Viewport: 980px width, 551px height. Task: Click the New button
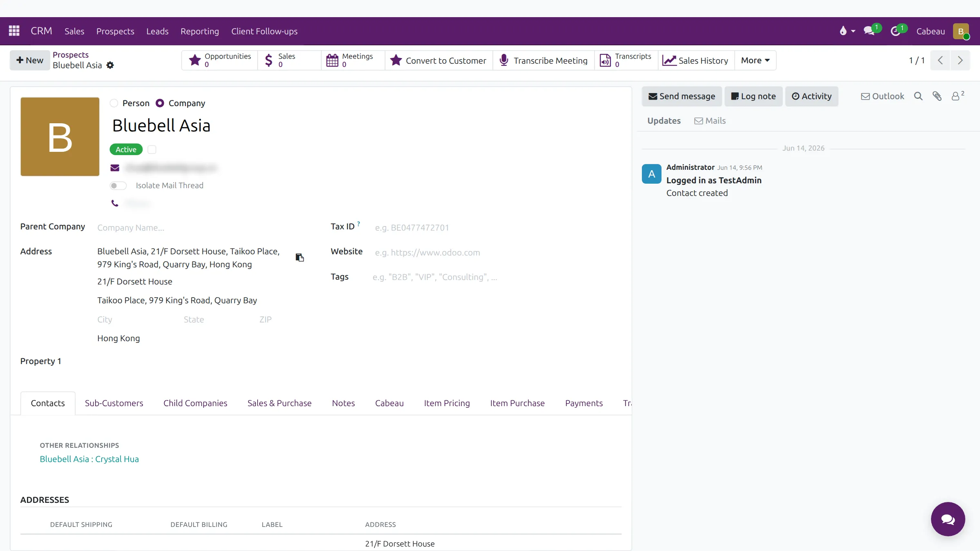point(29,60)
